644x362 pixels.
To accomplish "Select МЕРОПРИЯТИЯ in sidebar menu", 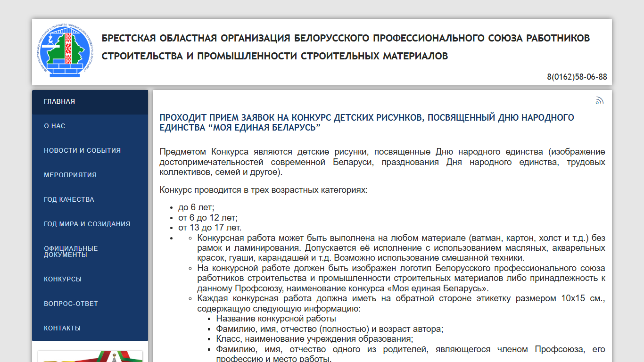I will coord(90,175).
